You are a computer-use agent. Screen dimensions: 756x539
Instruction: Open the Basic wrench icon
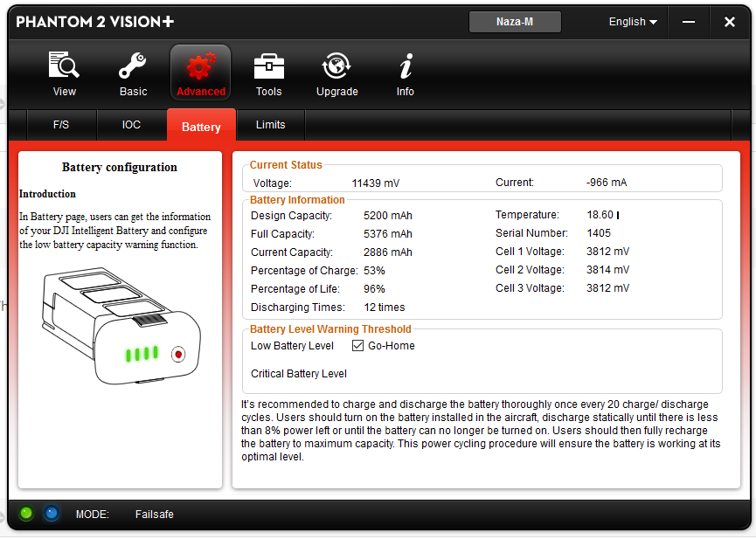click(x=133, y=66)
